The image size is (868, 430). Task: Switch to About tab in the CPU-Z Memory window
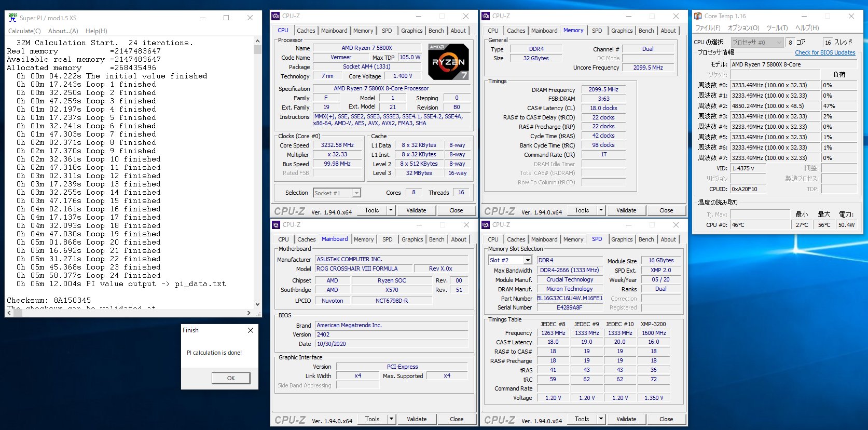coord(668,31)
